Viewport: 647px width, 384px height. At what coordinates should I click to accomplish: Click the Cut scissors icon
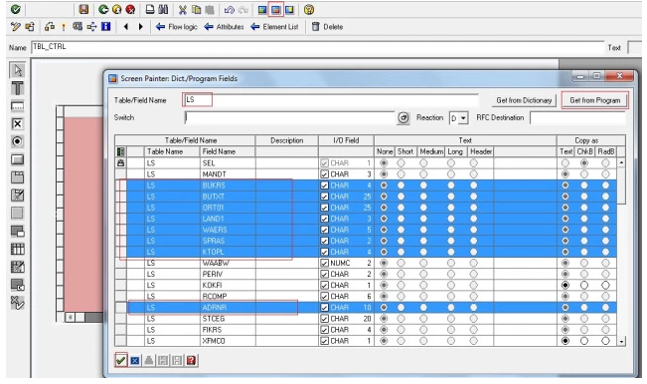(183, 9)
